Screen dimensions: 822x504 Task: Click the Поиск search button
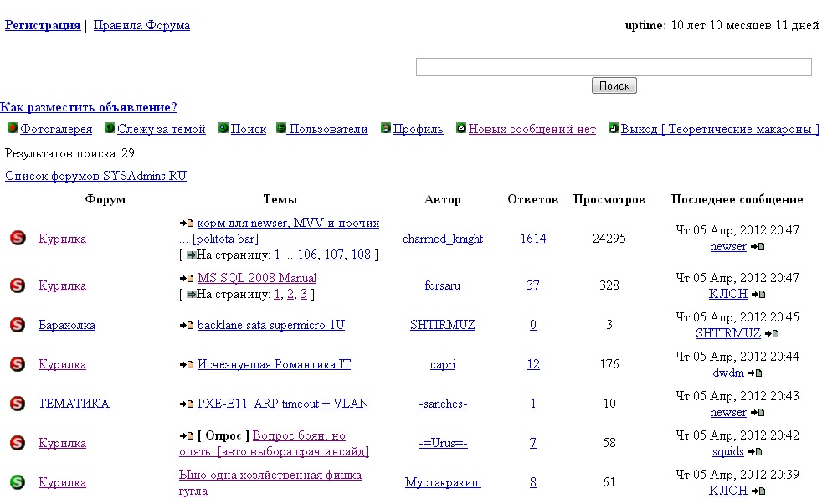pos(614,85)
